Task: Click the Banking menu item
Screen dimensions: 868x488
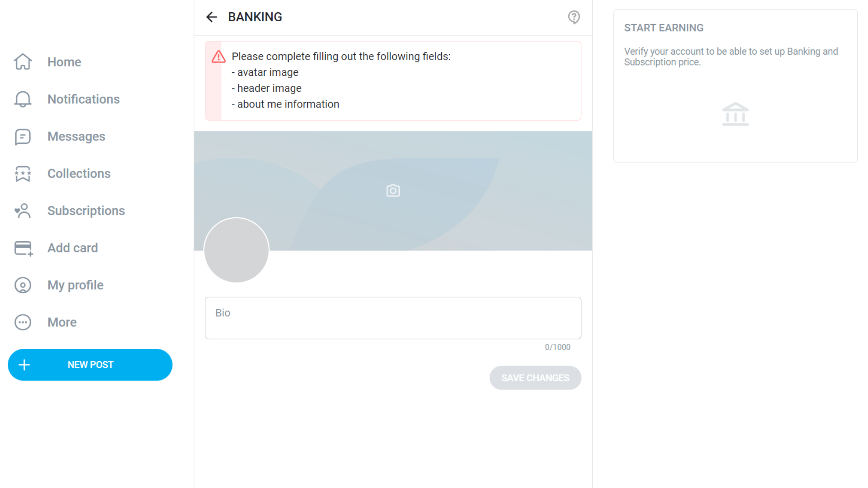Action: [254, 17]
